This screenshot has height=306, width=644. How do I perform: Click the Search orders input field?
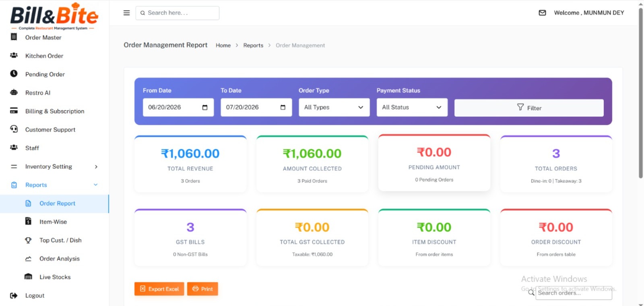pyautogui.click(x=574, y=293)
